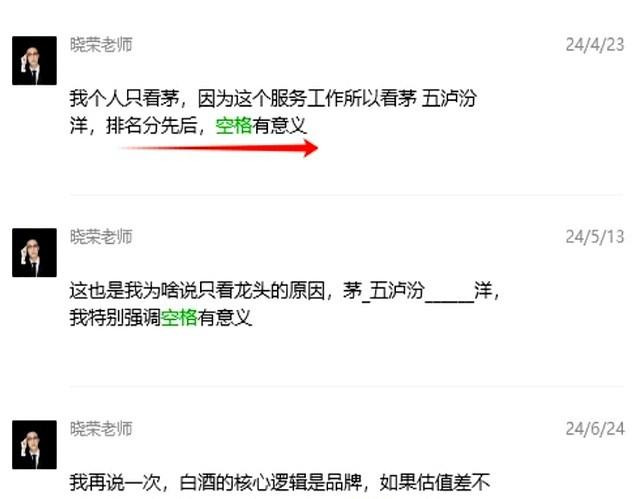Click the red arrow under the first message
640x499 pixels.
220,148
